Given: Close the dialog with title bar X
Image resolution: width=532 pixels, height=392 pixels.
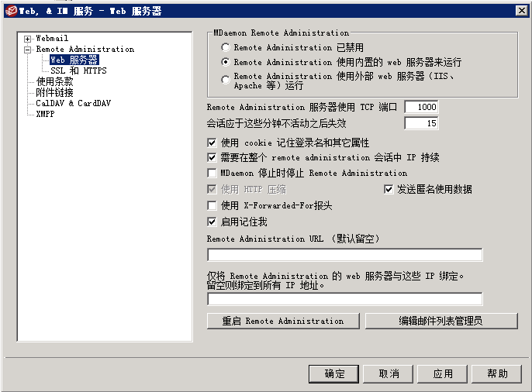Looking at the screenshot, I should 521,9.
